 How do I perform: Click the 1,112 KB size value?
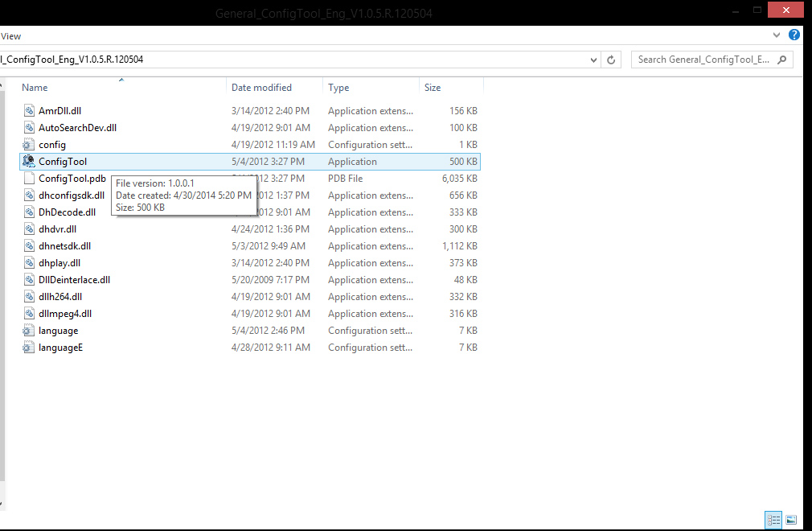(x=459, y=246)
